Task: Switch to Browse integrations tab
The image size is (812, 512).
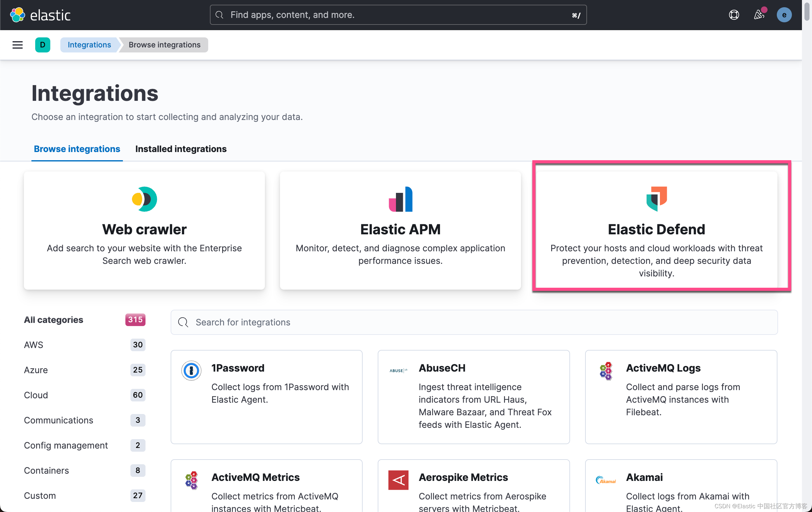Action: [77, 149]
